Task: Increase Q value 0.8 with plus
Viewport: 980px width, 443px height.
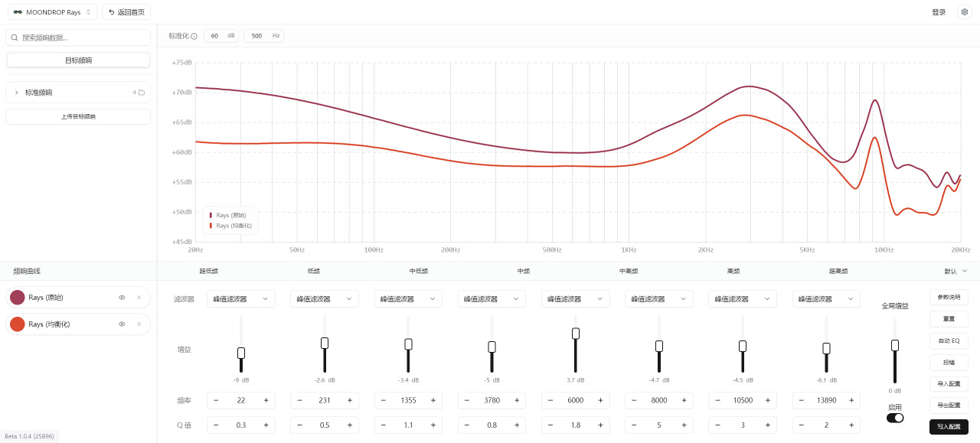Action: tap(517, 425)
